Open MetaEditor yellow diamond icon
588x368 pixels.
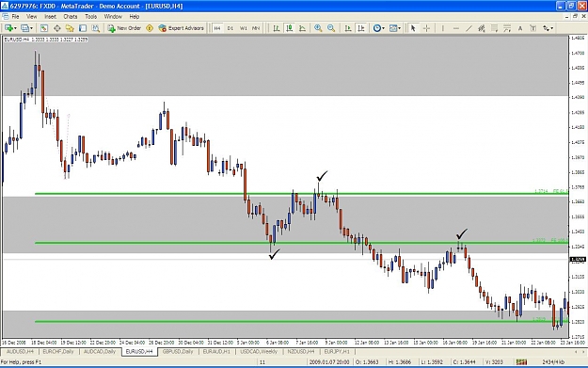tap(150, 28)
